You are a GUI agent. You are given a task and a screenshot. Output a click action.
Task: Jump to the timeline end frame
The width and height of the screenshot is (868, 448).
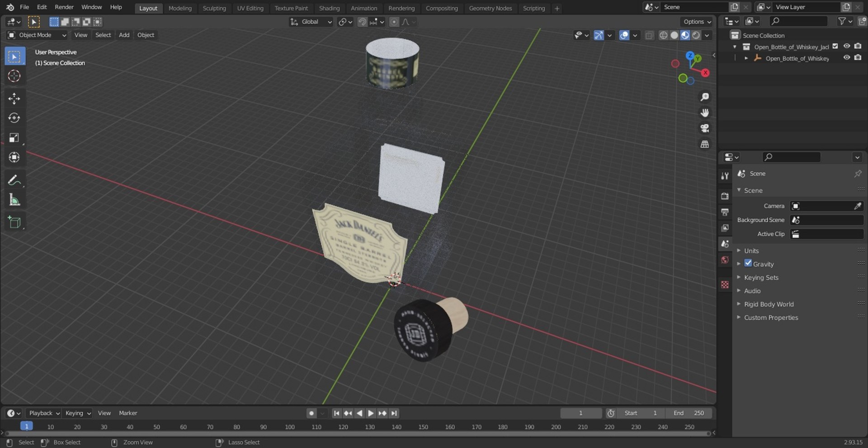click(394, 413)
